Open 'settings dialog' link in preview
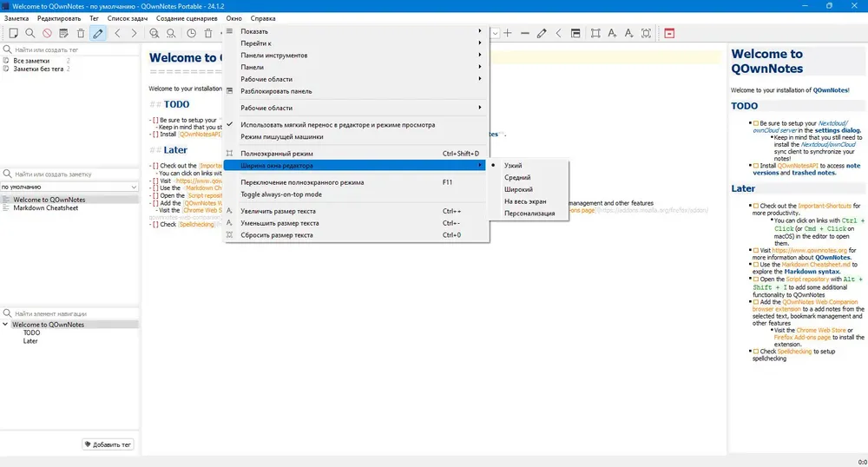 click(838, 130)
